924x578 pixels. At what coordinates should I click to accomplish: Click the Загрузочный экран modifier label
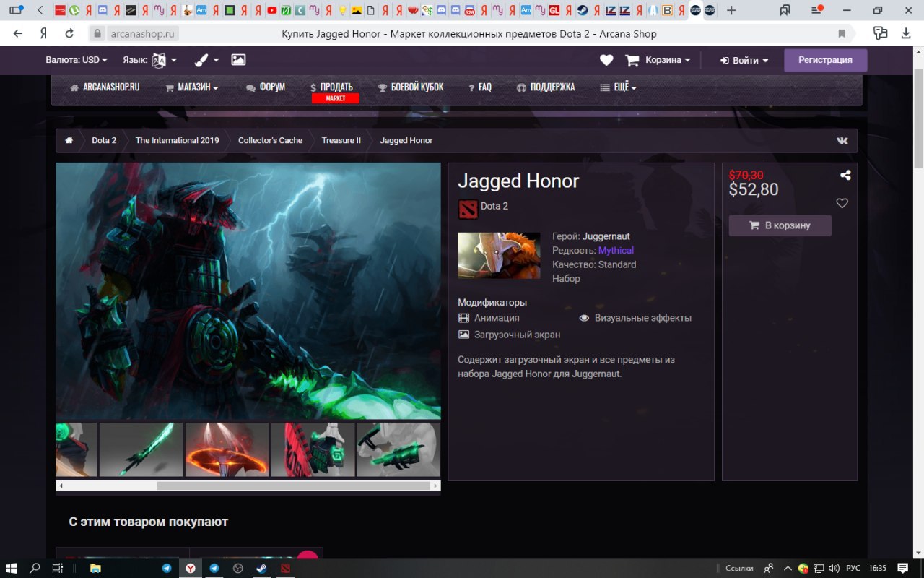pos(517,335)
